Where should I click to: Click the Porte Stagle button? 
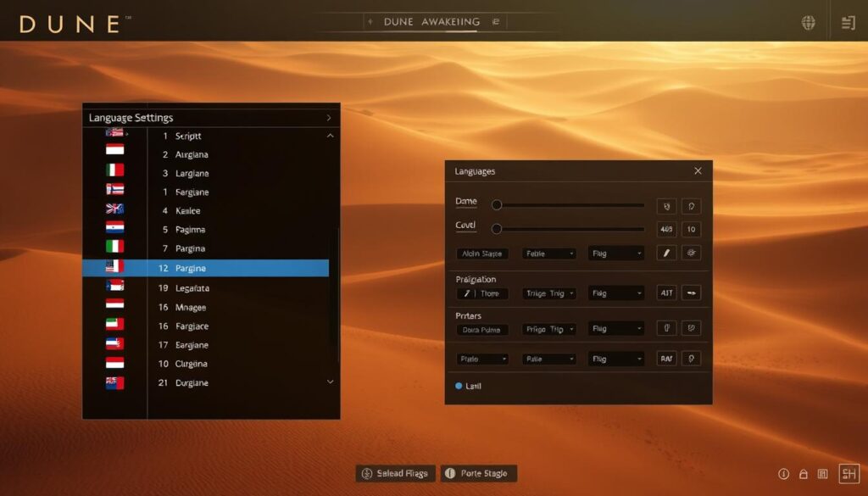click(x=479, y=473)
